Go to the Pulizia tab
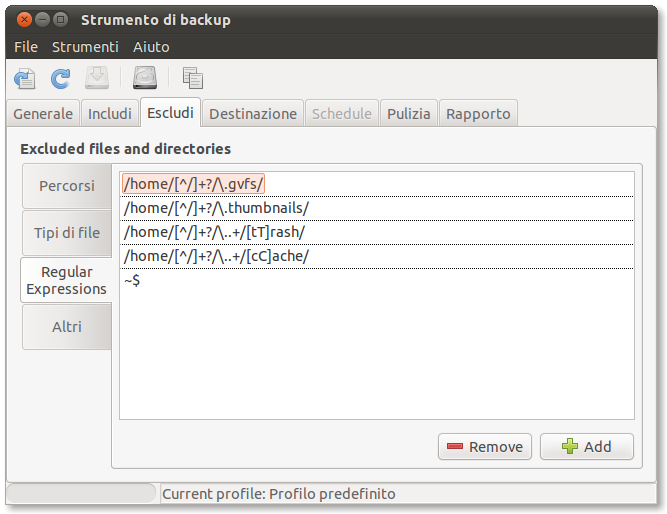This screenshot has height=514, width=667. pyautogui.click(x=409, y=114)
